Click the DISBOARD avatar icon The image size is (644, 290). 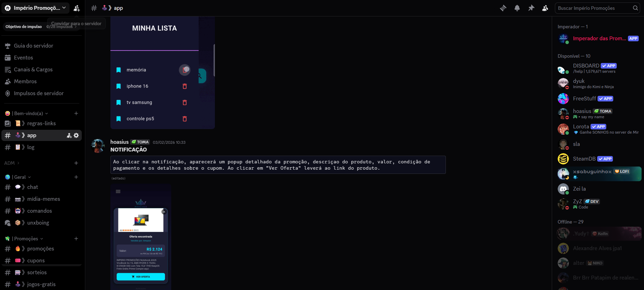[563, 69]
